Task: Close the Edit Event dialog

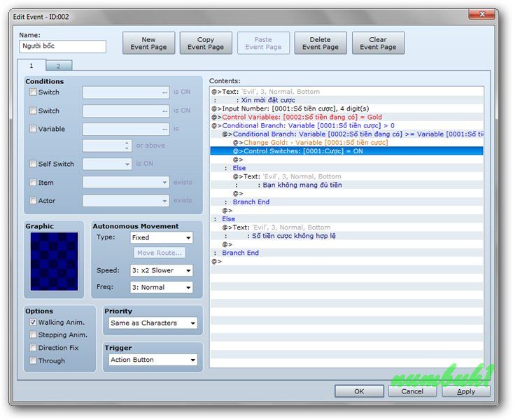Action: click(482, 14)
